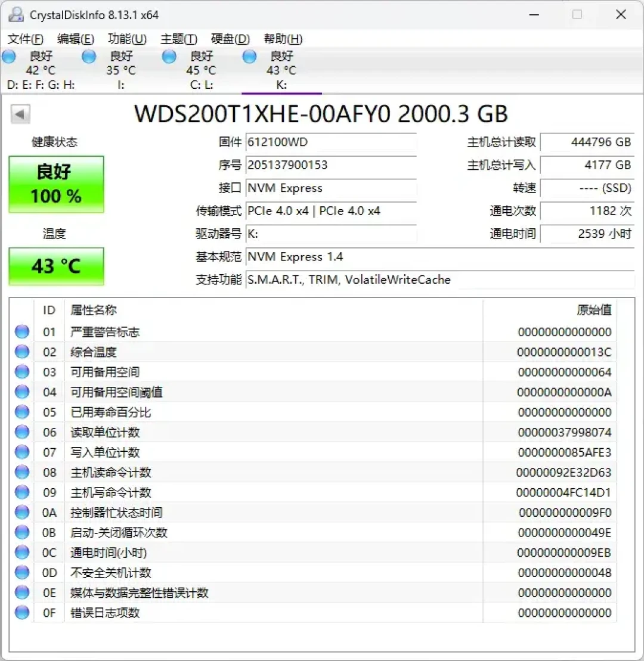Select the raw value 000000000009EB
Screen dimensions: 644x661
564,553
